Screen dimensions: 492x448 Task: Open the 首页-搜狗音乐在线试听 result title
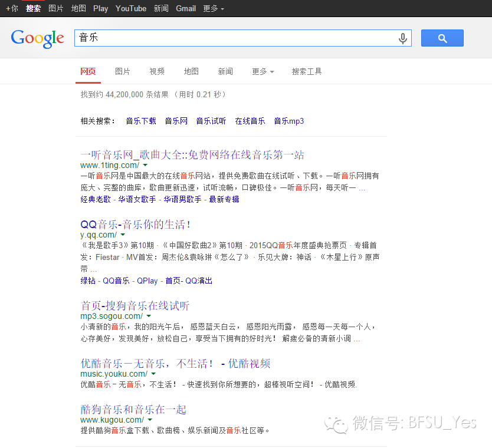coord(135,306)
